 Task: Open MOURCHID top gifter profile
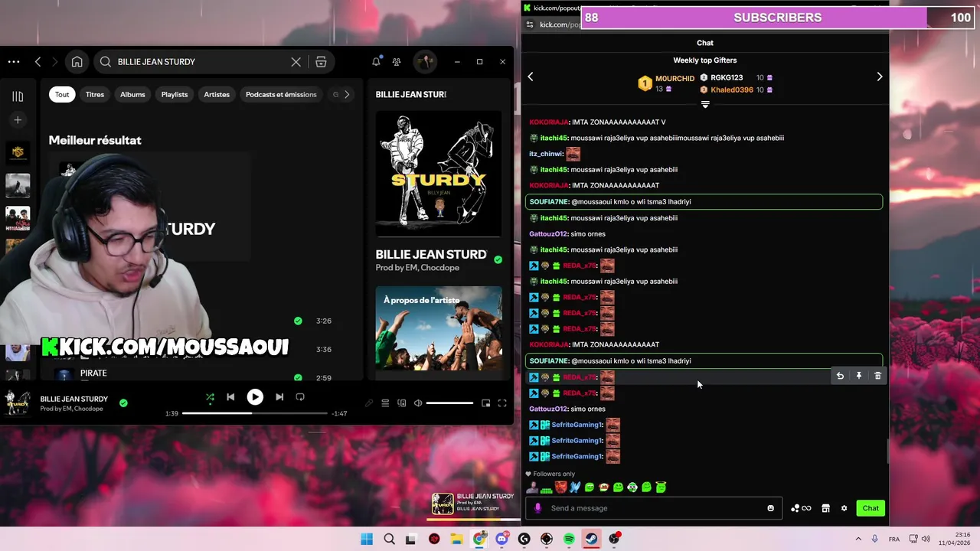tap(675, 78)
